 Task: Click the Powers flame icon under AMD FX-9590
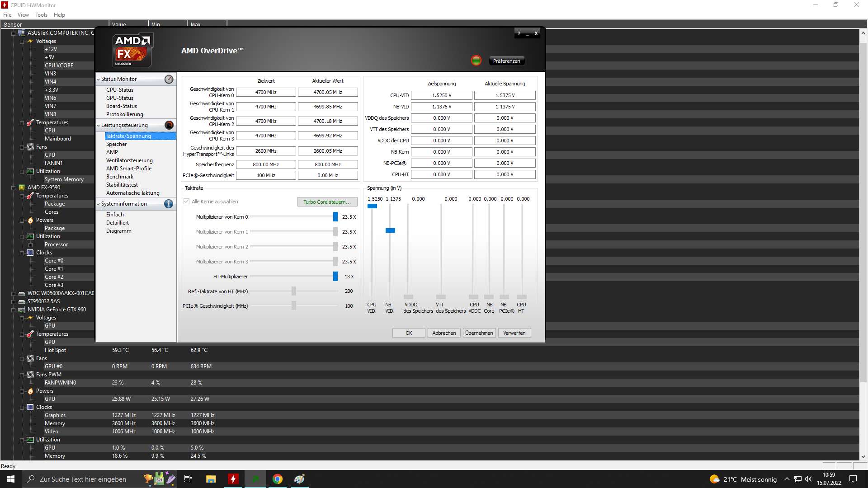point(30,220)
